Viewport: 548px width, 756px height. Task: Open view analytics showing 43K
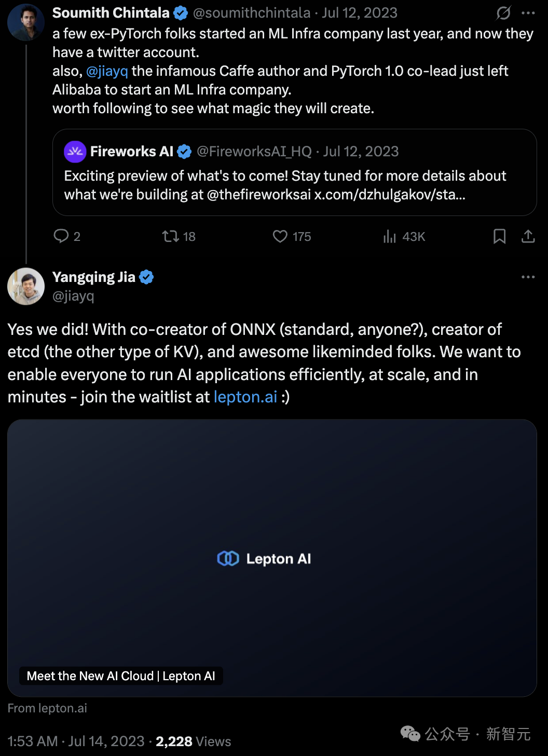pyautogui.click(x=390, y=237)
